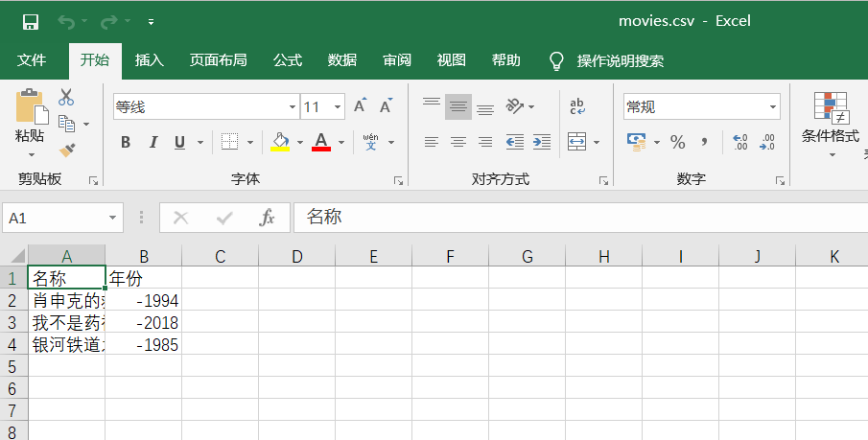The image size is (868, 440).
Task: Select cell B2 containing -1994
Action: [x=144, y=300]
